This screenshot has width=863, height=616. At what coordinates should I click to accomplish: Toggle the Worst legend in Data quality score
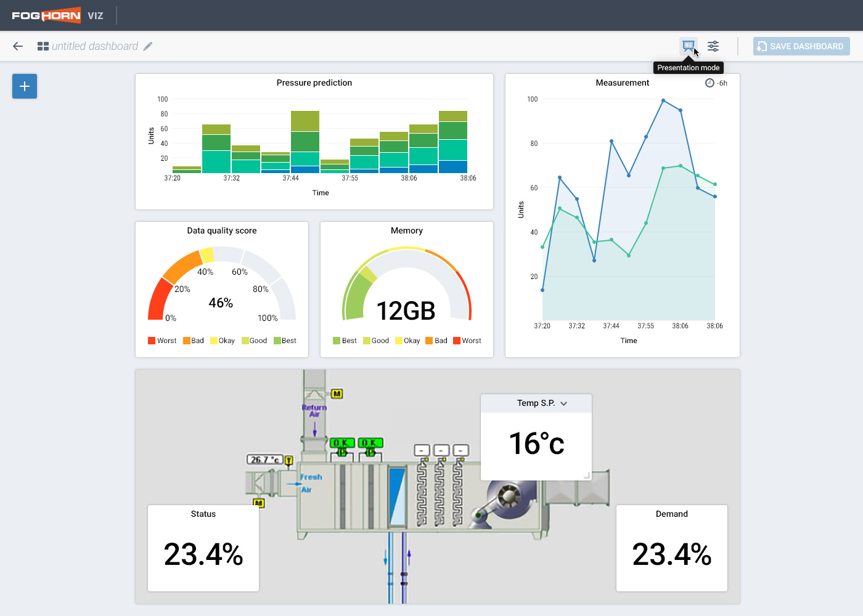tap(162, 341)
